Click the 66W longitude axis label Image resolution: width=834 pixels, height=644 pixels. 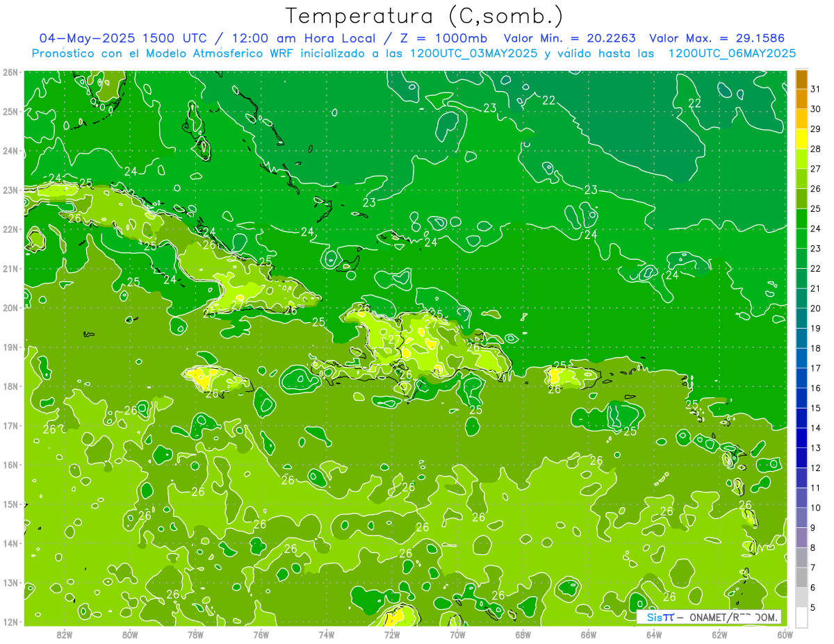pyautogui.click(x=588, y=635)
